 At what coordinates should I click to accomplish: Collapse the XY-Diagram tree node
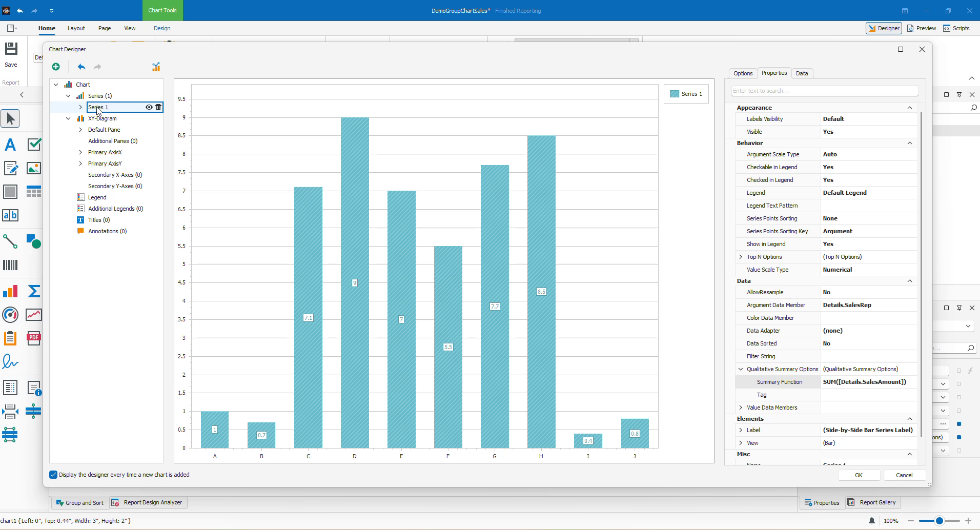tap(68, 118)
